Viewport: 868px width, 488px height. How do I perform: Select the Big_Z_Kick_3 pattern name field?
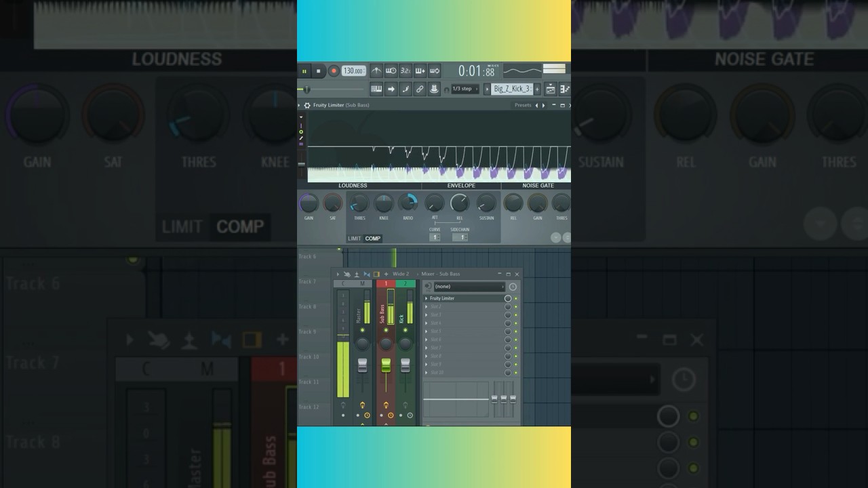pos(512,89)
